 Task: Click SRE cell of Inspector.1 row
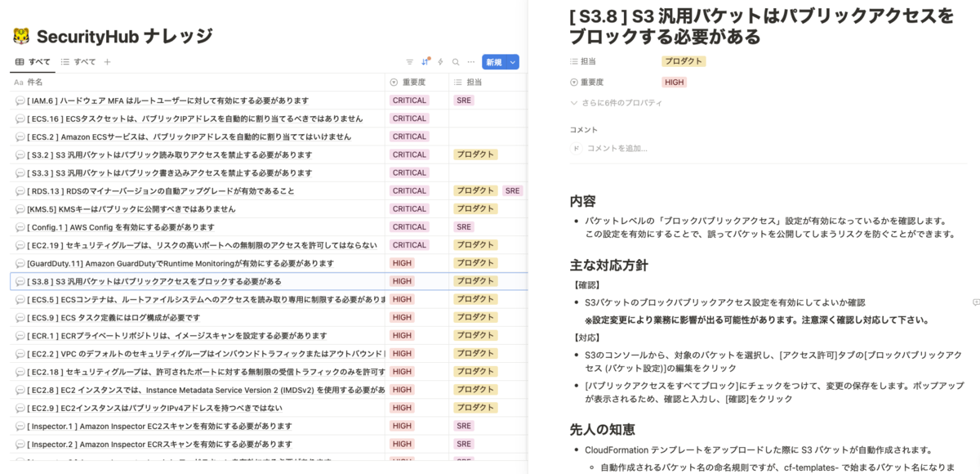point(464,426)
